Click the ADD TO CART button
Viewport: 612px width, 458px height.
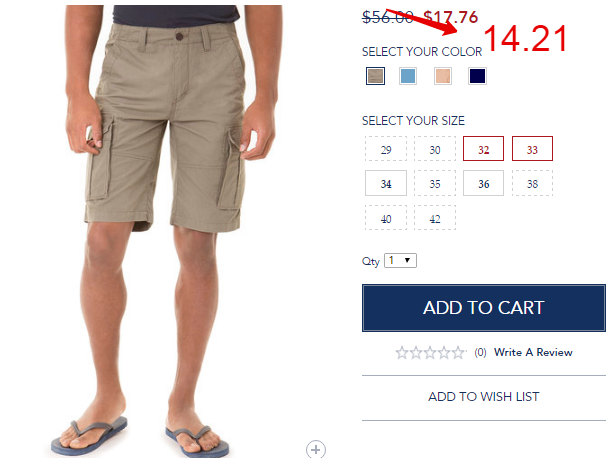click(484, 308)
